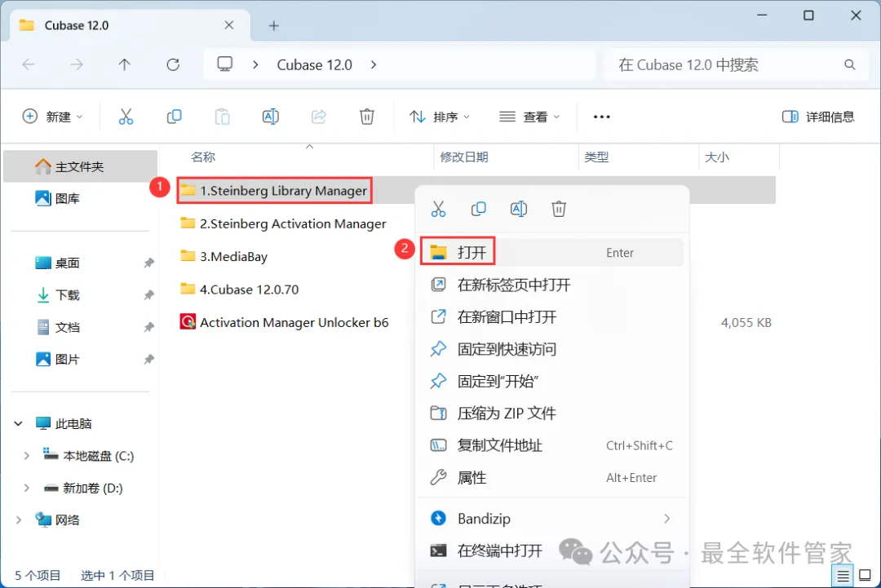Refresh the current folder view
The width and height of the screenshot is (881, 588).
pos(173,65)
